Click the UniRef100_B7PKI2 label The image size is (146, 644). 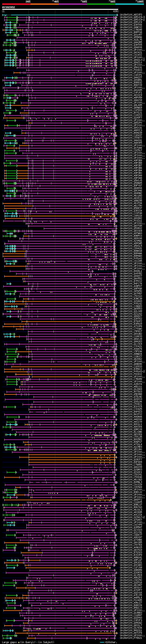[131, 281]
